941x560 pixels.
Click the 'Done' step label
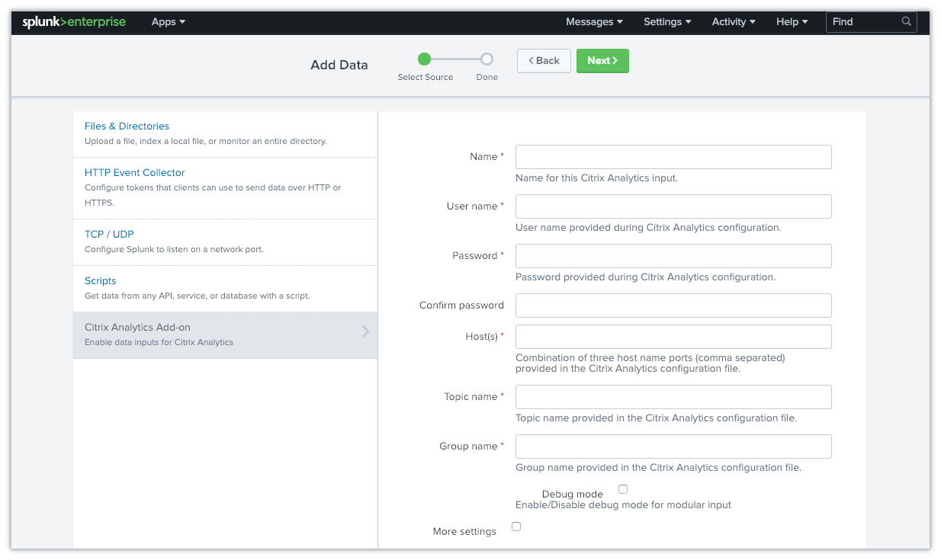pos(487,78)
